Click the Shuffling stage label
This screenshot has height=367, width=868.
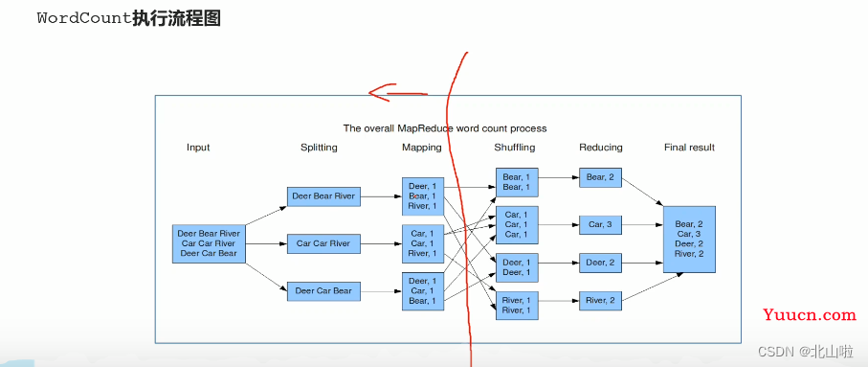[x=515, y=148]
